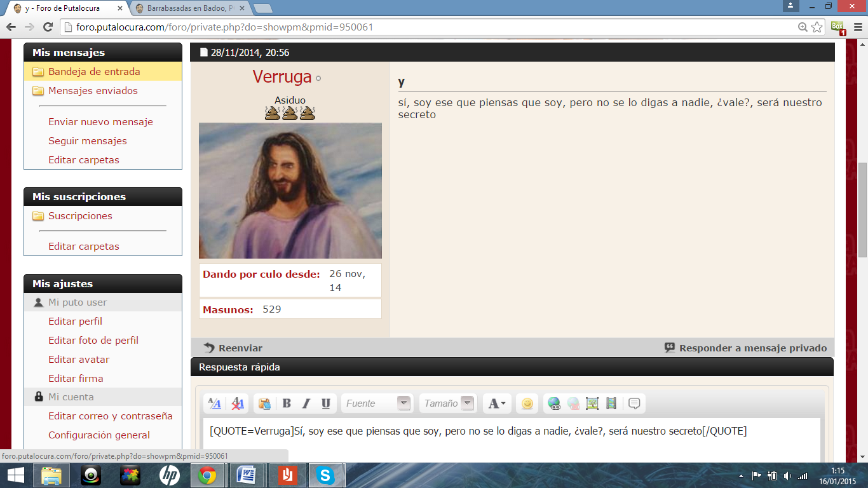Click Editar foto de perfil link
This screenshot has height=488, width=868.
pos(93,341)
